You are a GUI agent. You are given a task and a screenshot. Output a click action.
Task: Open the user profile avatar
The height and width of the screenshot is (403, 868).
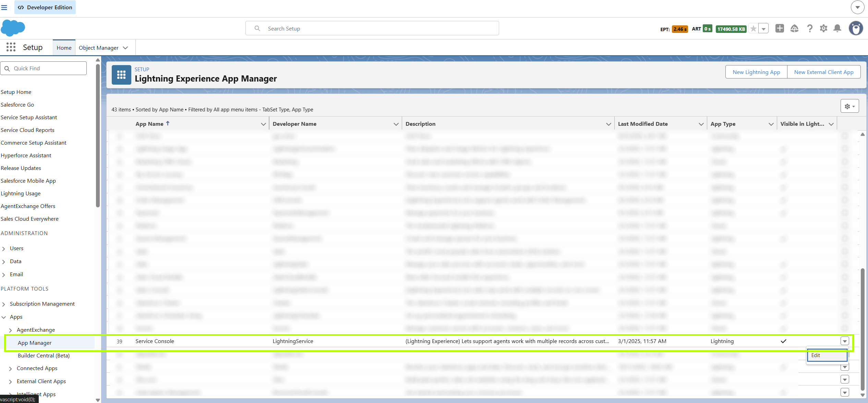(x=856, y=28)
